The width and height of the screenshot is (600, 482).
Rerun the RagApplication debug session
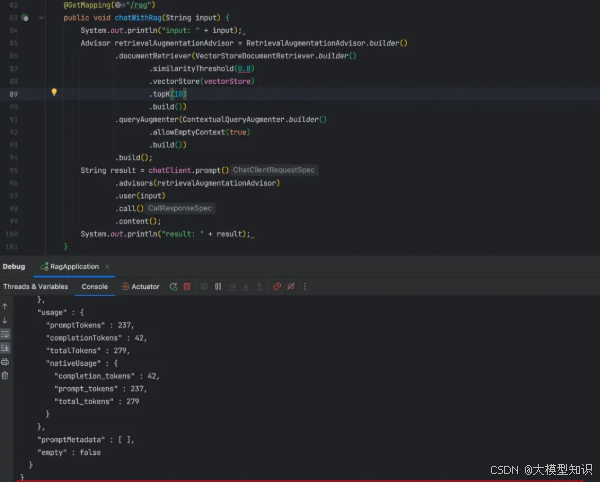click(173, 287)
